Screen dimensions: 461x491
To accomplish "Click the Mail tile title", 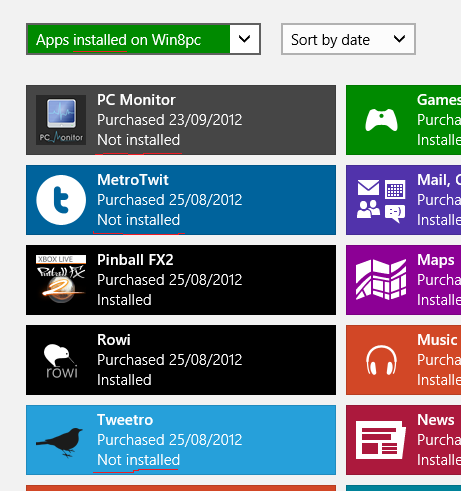I will (439, 180).
